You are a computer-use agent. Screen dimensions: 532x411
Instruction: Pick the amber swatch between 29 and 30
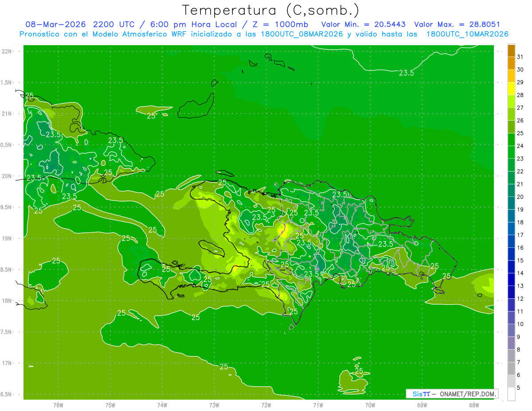[x=511, y=76]
